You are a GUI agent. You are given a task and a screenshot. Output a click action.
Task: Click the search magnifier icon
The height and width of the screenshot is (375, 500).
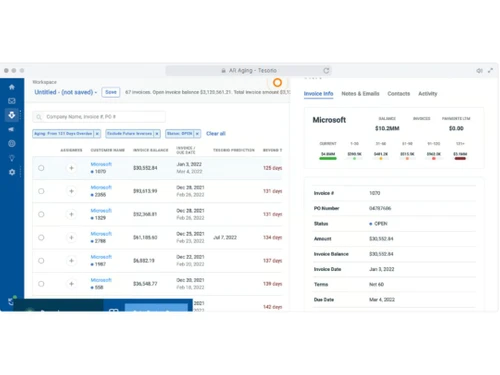coord(39,117)
